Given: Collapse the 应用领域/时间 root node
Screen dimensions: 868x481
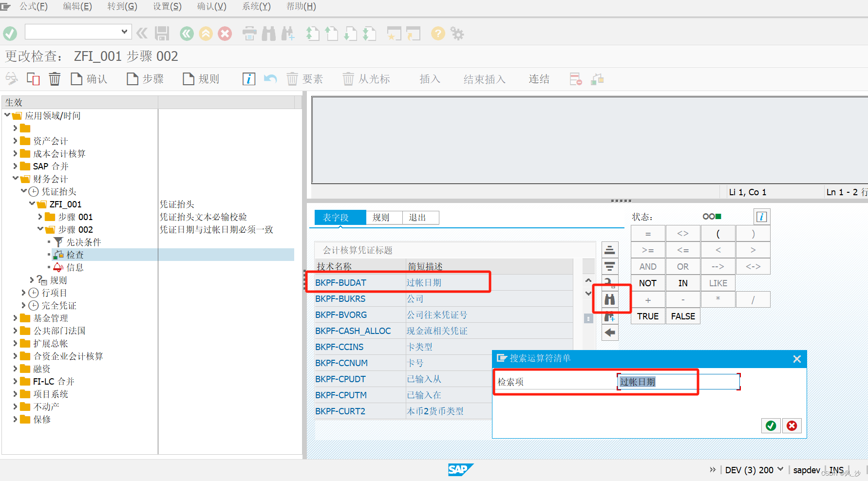Looking at the screenshot, I should (7, 115).
